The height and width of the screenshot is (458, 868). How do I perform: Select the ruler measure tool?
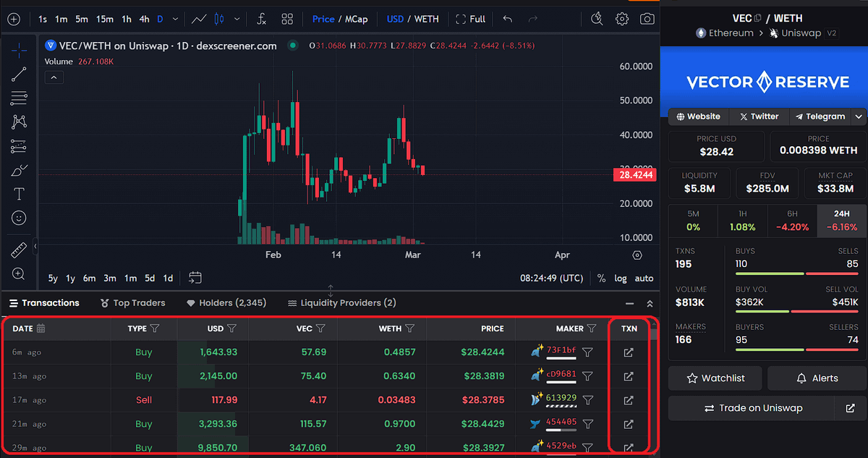coord(19,250)
